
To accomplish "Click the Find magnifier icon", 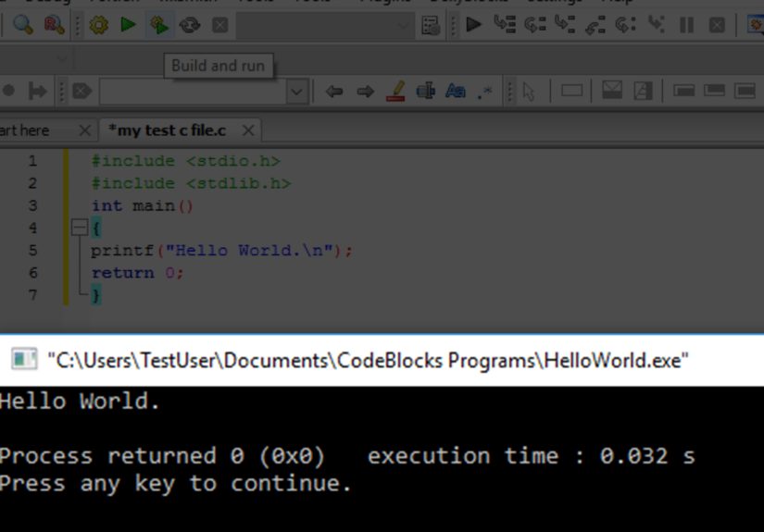I will pos(22,24).
